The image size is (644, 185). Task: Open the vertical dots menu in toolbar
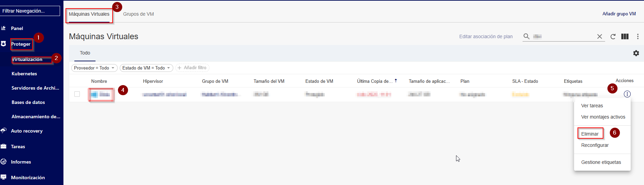click(638, 36)
